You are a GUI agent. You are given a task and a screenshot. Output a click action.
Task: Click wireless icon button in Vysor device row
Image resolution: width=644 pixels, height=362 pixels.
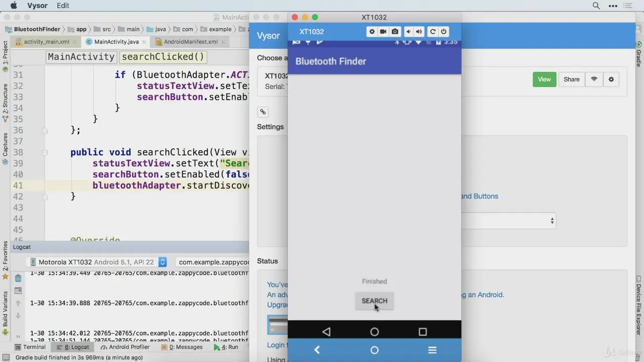pyautogui.click(x=594, y=79)
